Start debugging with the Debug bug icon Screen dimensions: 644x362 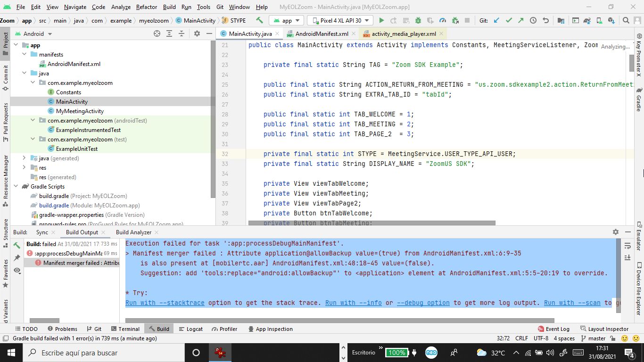click(x=418, y=20)
